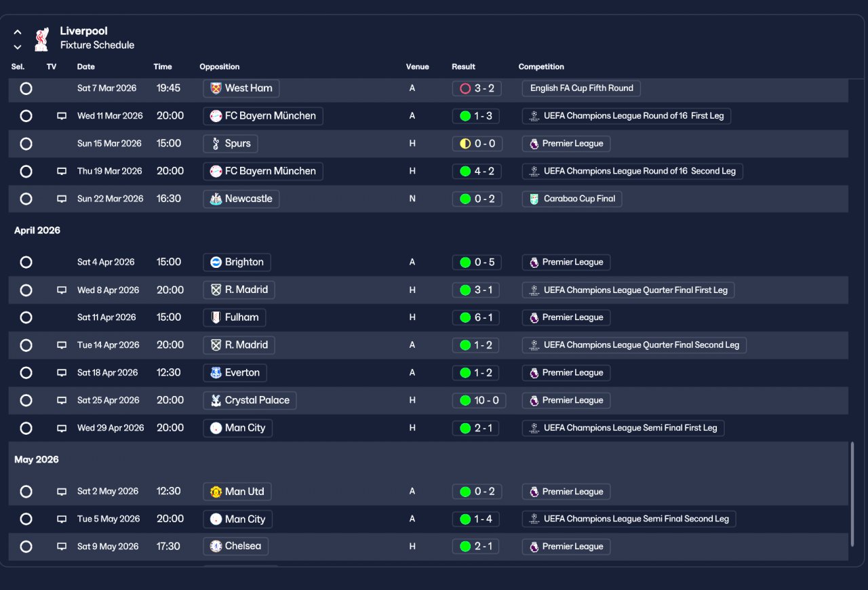The height and width of the screenshot is (590, 868).
Task: Select the Newcastle fixture radio button
Action: [26, 199]
